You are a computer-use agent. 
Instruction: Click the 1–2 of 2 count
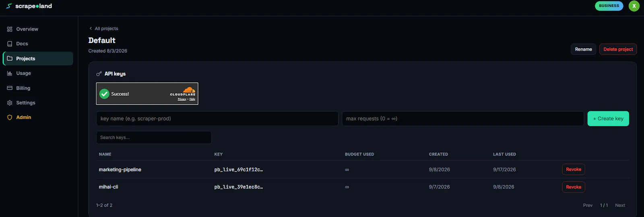coord(104,205)
